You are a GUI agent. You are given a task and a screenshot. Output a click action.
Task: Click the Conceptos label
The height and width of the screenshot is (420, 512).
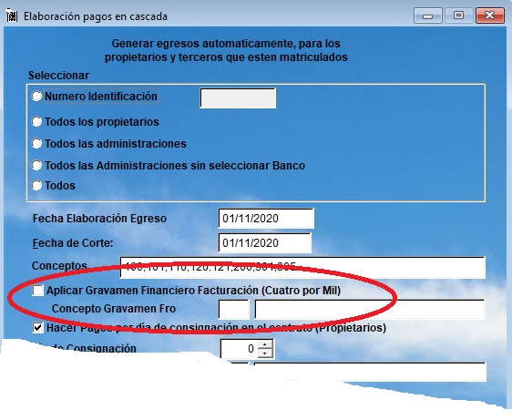59,266
